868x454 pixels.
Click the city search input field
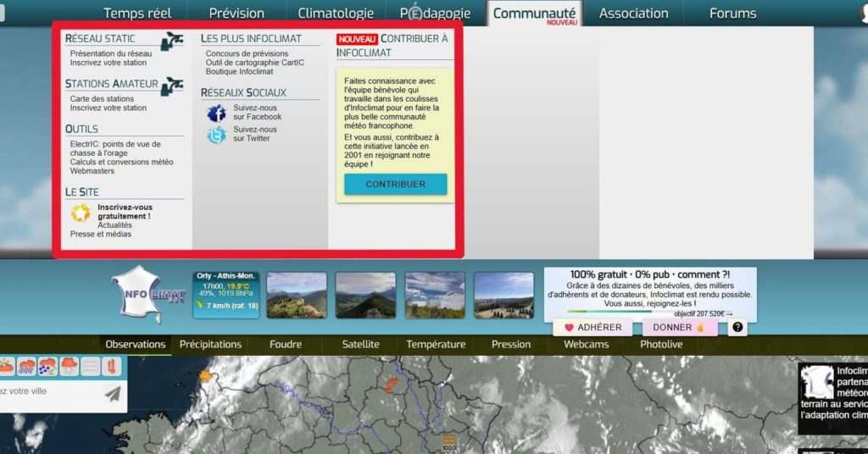[51, 392]
